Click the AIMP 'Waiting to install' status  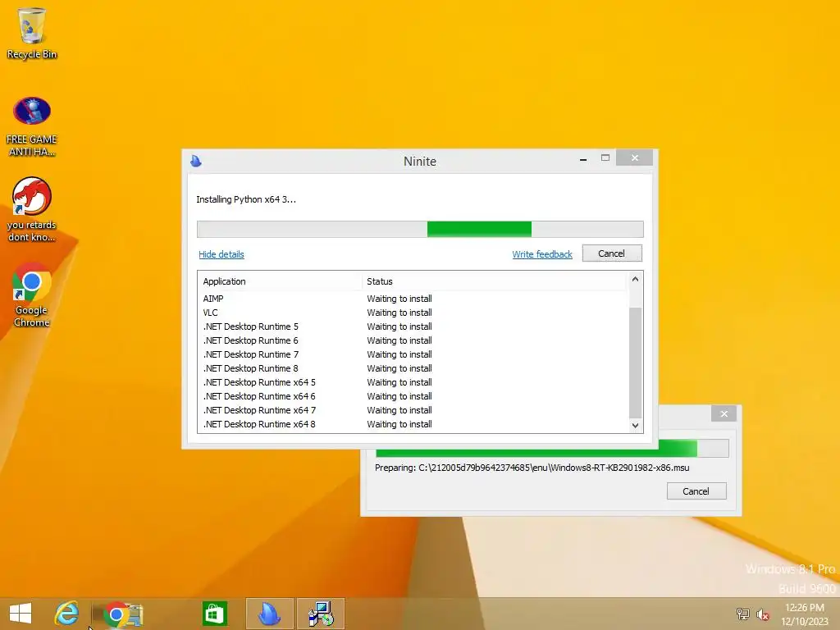point(399,299)
